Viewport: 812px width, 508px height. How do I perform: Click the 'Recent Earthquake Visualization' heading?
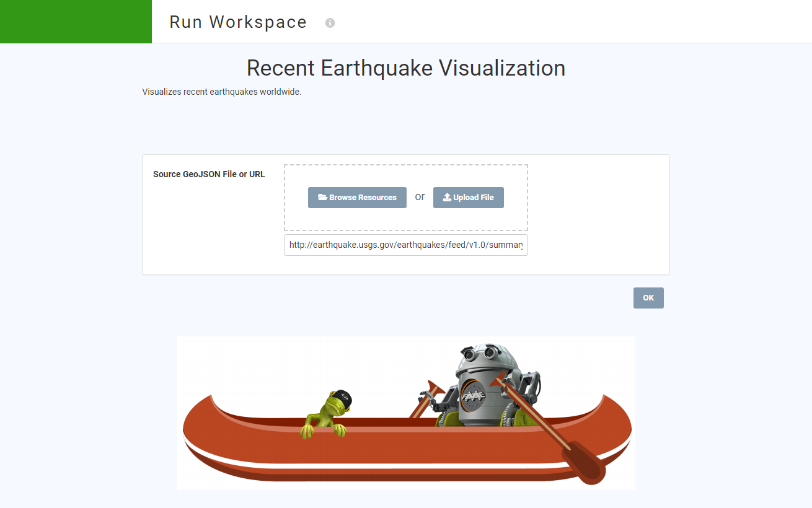(406, 68)
